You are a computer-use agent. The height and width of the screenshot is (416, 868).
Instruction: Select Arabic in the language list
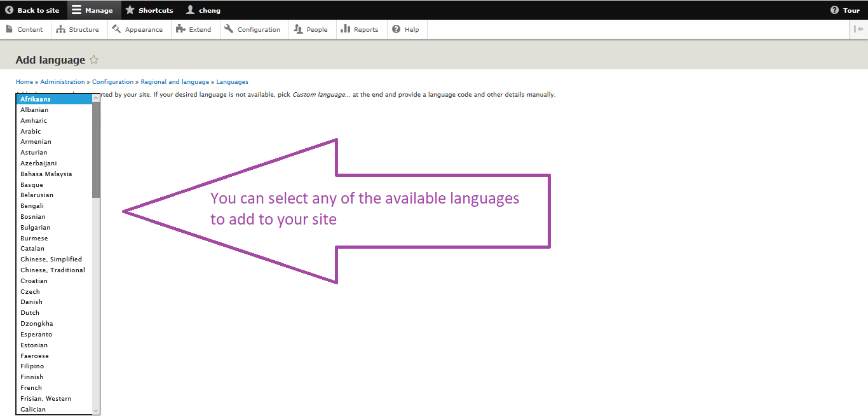pyautogui.click(x=54, y=132)
